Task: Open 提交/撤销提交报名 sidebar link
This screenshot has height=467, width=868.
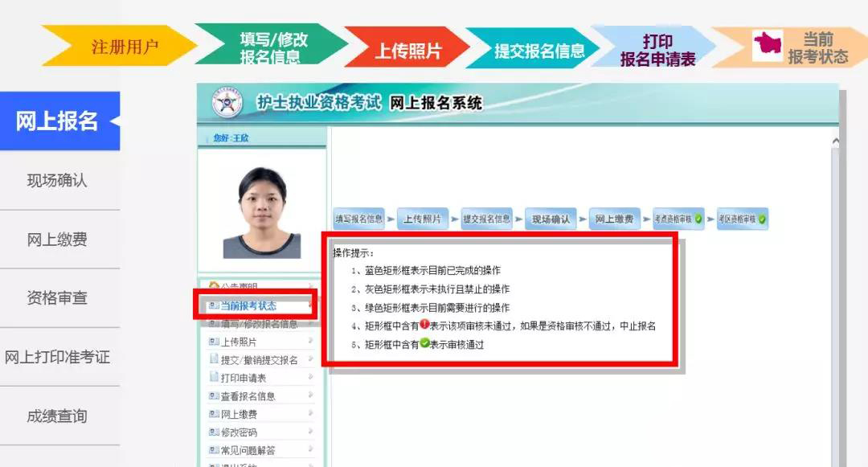Action: click(259, 359)
